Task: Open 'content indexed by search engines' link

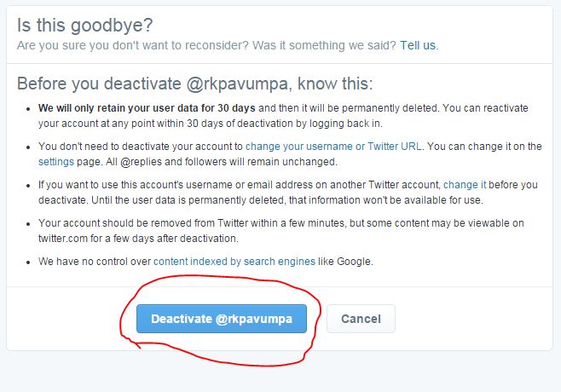Action: point(234,262)
